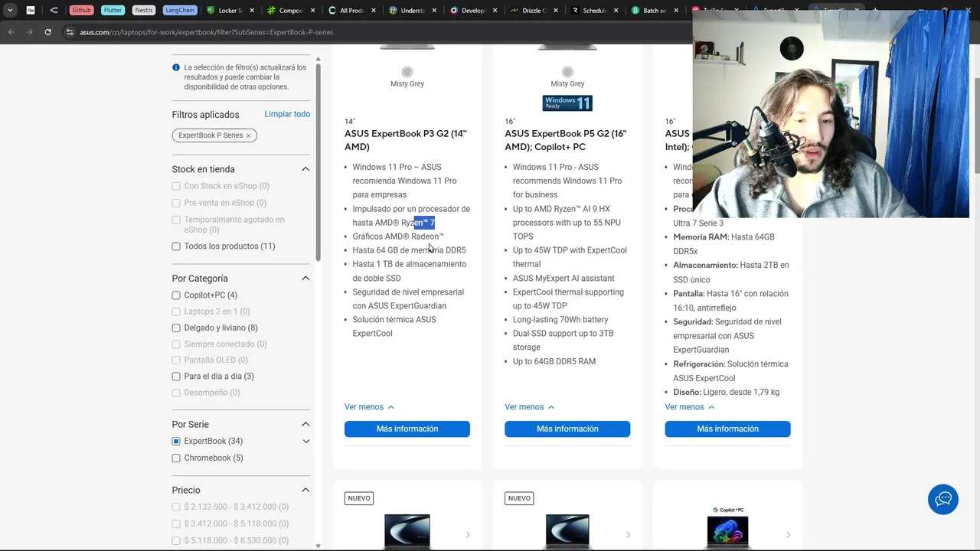Uncheck the ExpertBook (34) series
The image size is (980, 551).
point(176,442)
